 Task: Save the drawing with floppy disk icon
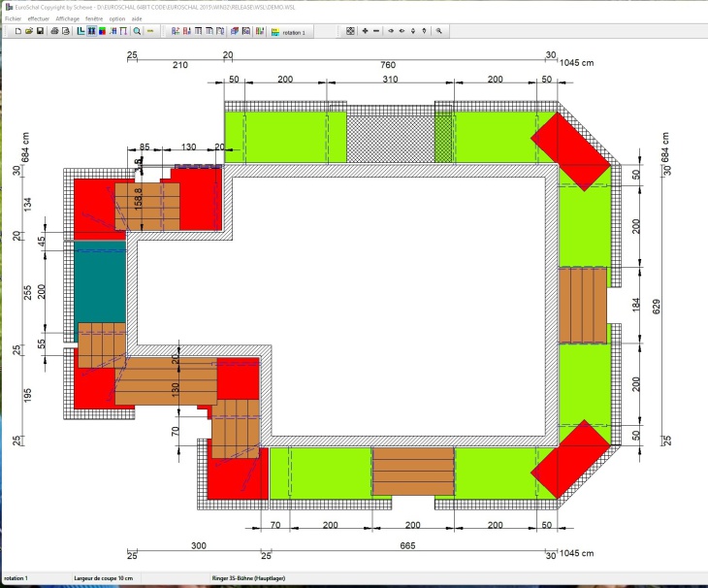40,31
